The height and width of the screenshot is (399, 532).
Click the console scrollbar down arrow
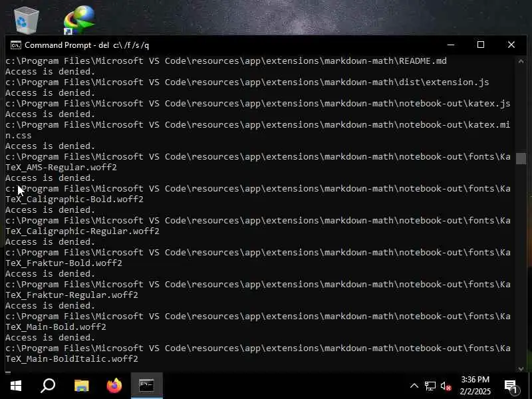(x=521, y=368)
